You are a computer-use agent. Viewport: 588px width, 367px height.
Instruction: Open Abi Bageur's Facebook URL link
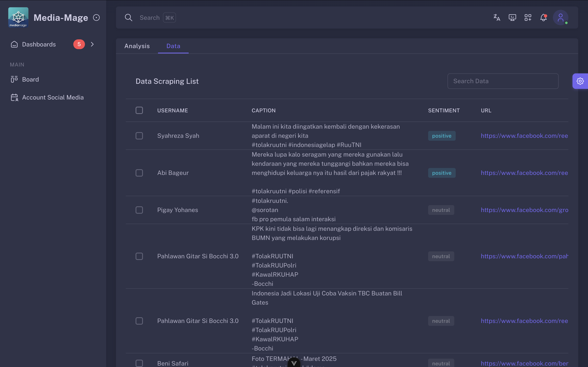[524, 173]
